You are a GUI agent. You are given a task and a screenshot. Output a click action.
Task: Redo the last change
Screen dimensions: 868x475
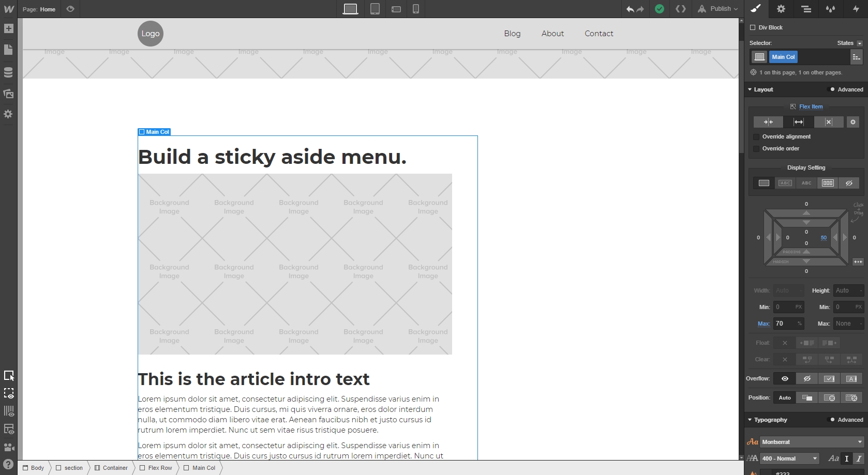pos(640,9)
